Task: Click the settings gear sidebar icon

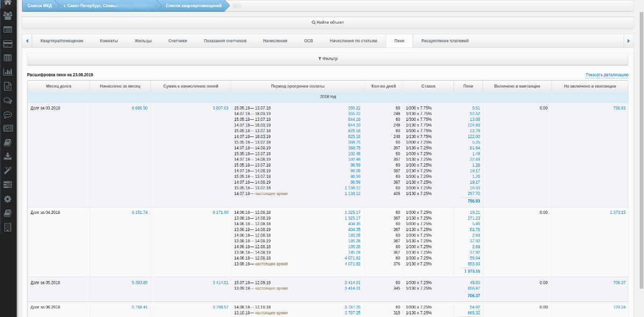Action: pyautogui.click(x=8, y=199)
